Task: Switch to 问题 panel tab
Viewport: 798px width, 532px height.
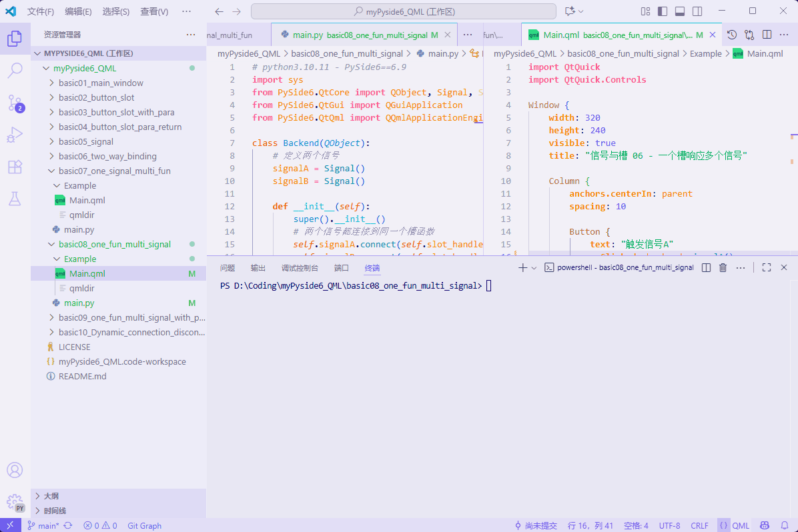Action: [228, 268]
